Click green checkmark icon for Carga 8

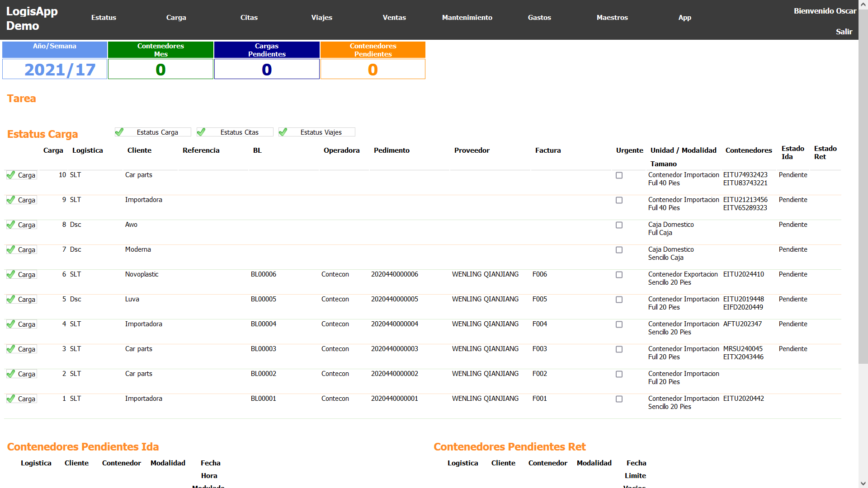coord(11,225)
